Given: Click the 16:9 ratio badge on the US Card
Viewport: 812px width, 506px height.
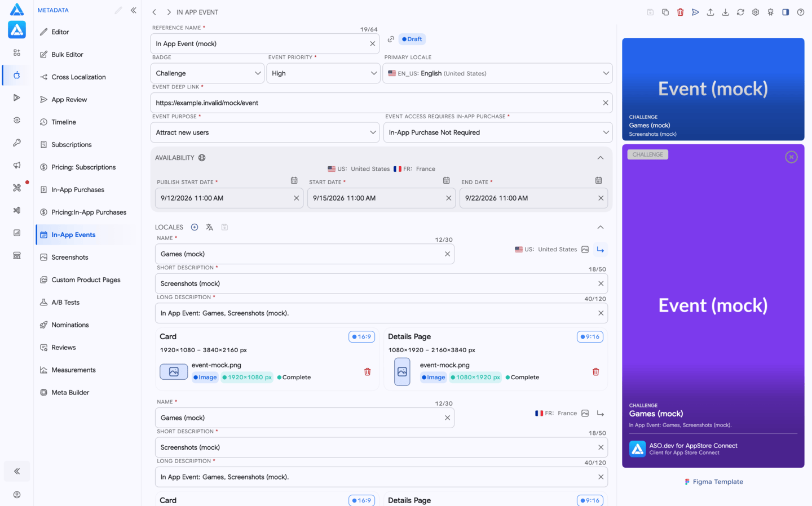Looking at the screenshot, I should (361, 337).
